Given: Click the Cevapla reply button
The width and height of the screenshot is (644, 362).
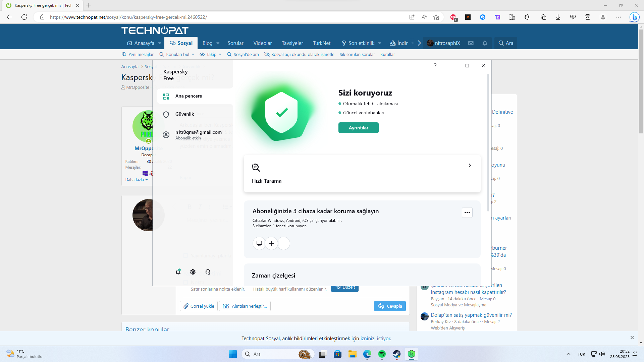Looking at the screenshot, I should click(x=390, y=306).
